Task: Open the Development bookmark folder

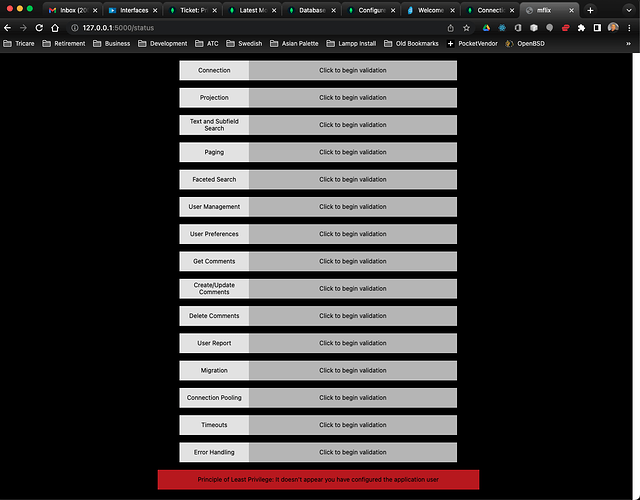Action: click(x=162, y=44)
